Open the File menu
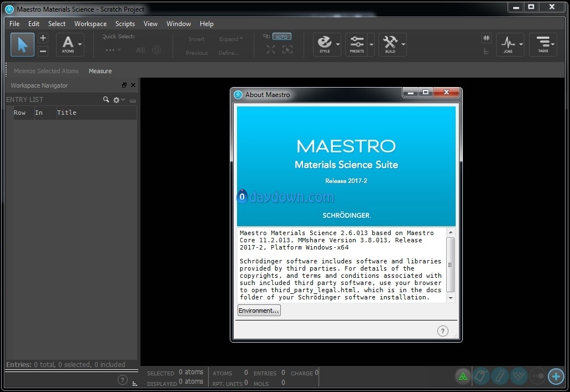Viewport: 570px width, 392px height. pos(14,24)
